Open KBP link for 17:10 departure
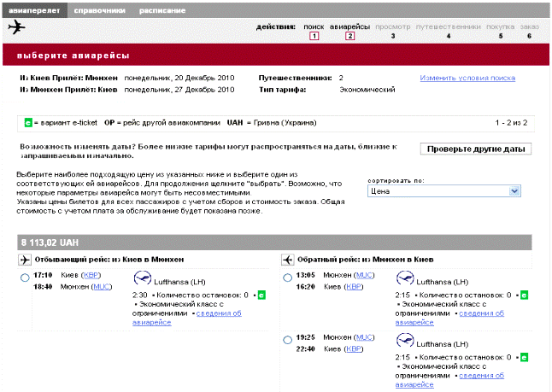552x392 pixels. 91,275
